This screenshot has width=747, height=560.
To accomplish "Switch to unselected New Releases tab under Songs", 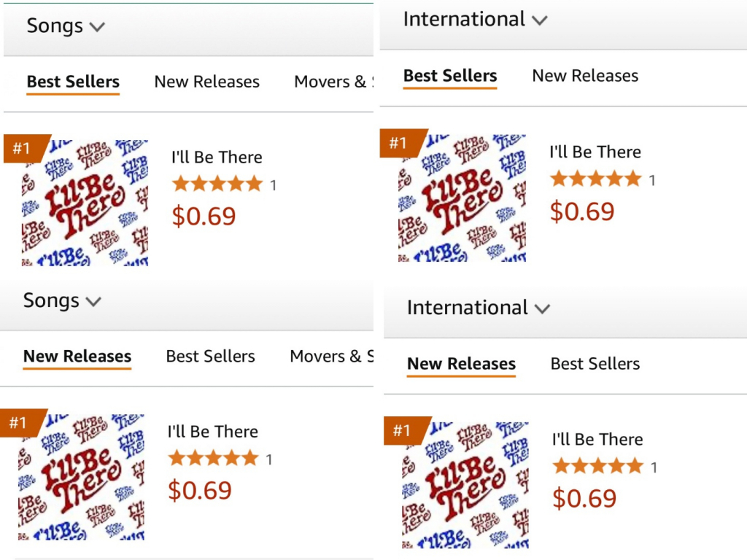I will click(x=206, y=82).
